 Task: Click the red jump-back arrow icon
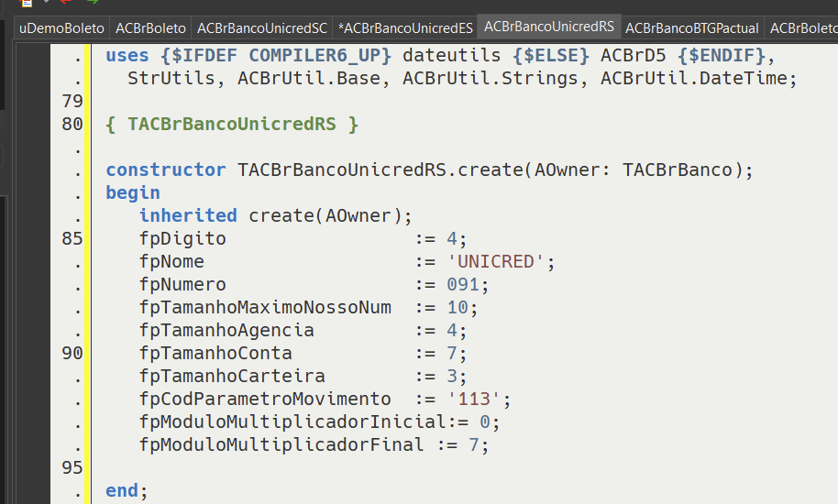[66, 2]
